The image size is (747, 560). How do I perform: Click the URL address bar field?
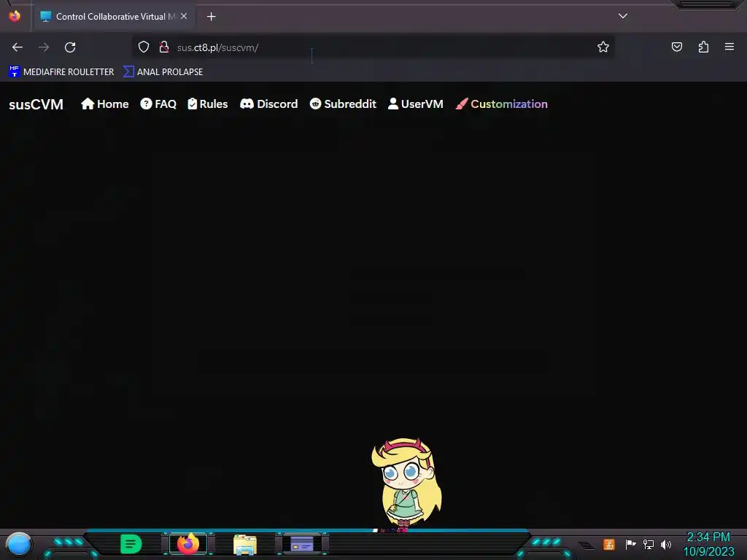[x=373, y=47]
